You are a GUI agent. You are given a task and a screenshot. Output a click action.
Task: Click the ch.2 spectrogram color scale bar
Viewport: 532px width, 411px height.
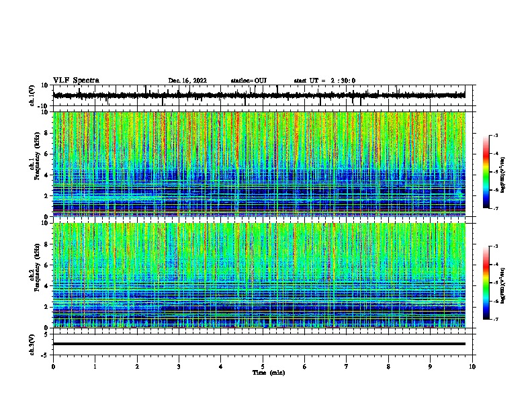pyautogui.click(x=486, y=283)
